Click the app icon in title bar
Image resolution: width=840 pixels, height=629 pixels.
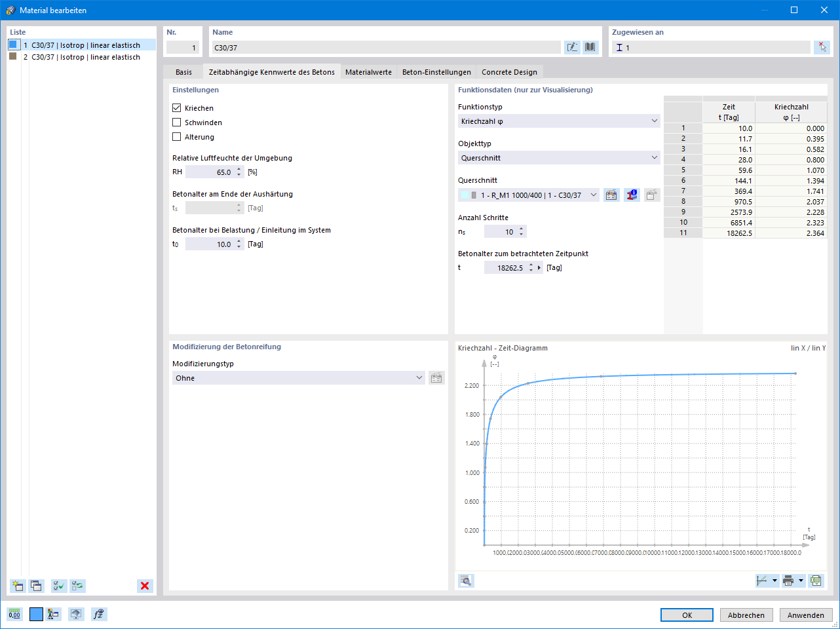pos(10,10)
